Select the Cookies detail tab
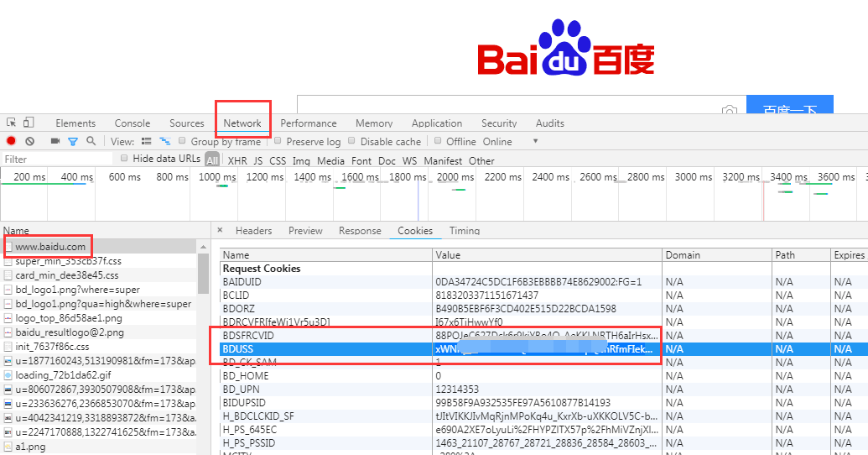Image resolution: width=868 pixels, height=455 pixels. [415, 231]
